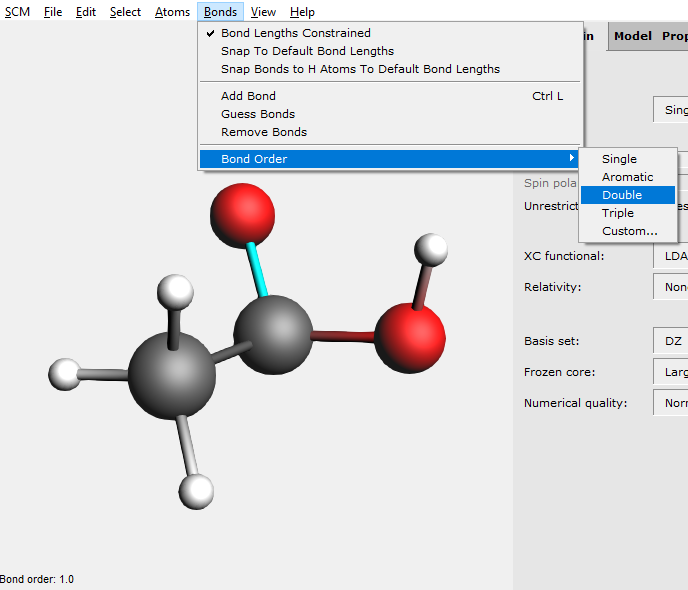The height and width of the screenshot is (590, 688).
Task: Set bond order to Triple
Action: (628, 213)
